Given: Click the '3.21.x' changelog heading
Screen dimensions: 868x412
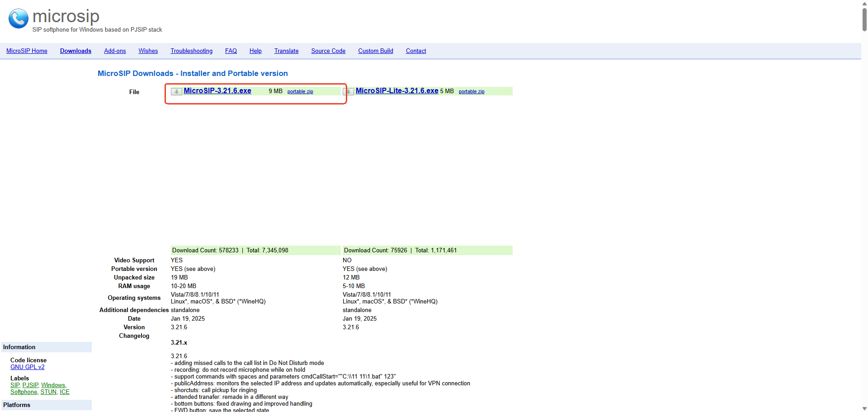Looking at the screenshot, I should point(179,343).
